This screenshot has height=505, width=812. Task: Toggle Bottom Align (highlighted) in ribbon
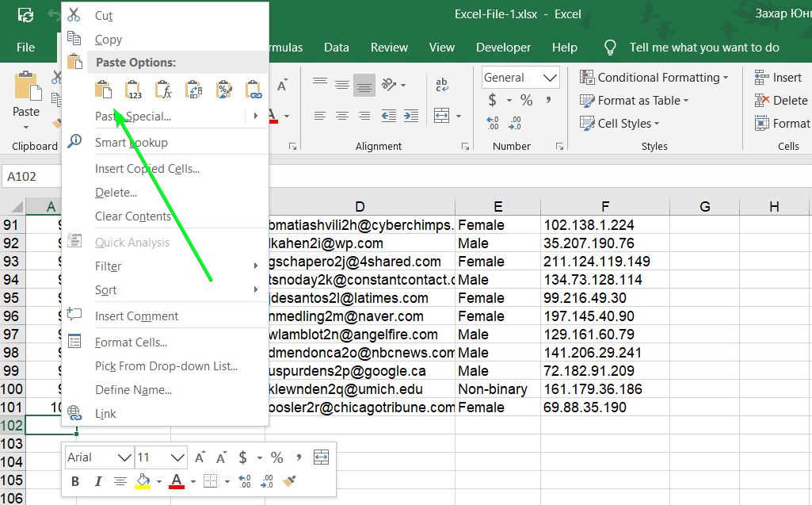[x=364, y=85]
